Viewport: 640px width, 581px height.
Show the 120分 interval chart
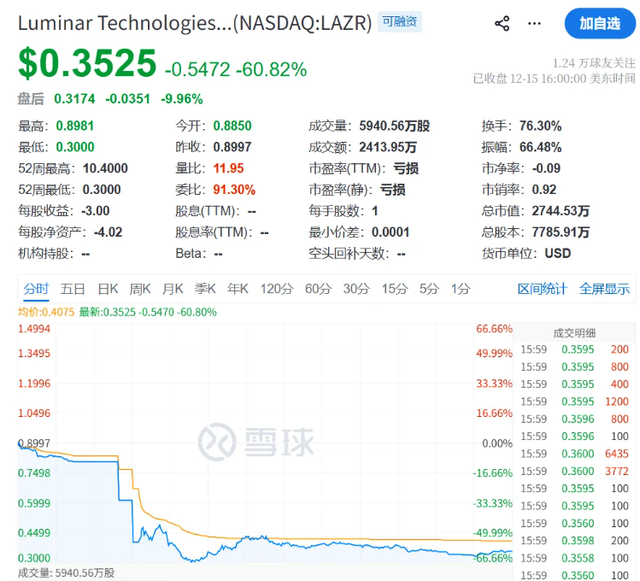[x=275, y=289]
